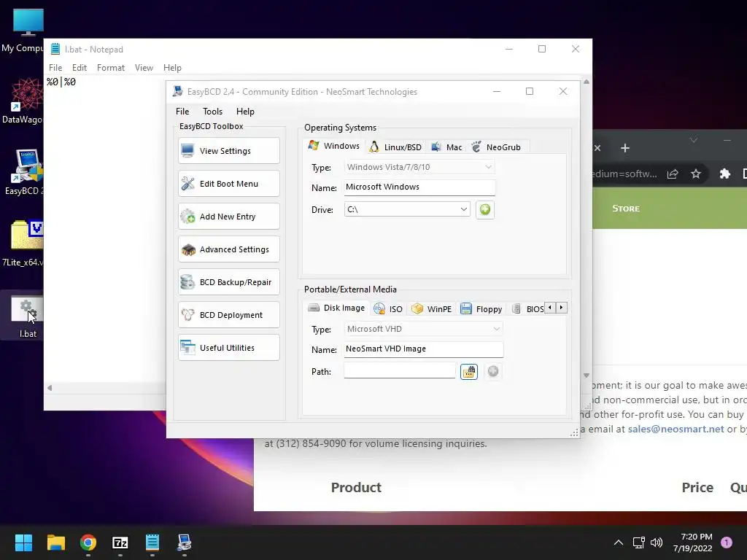The image size is (747, 560).
Task: Click Notepad vertical scrollbar up arrow
Action: (587, 82)
